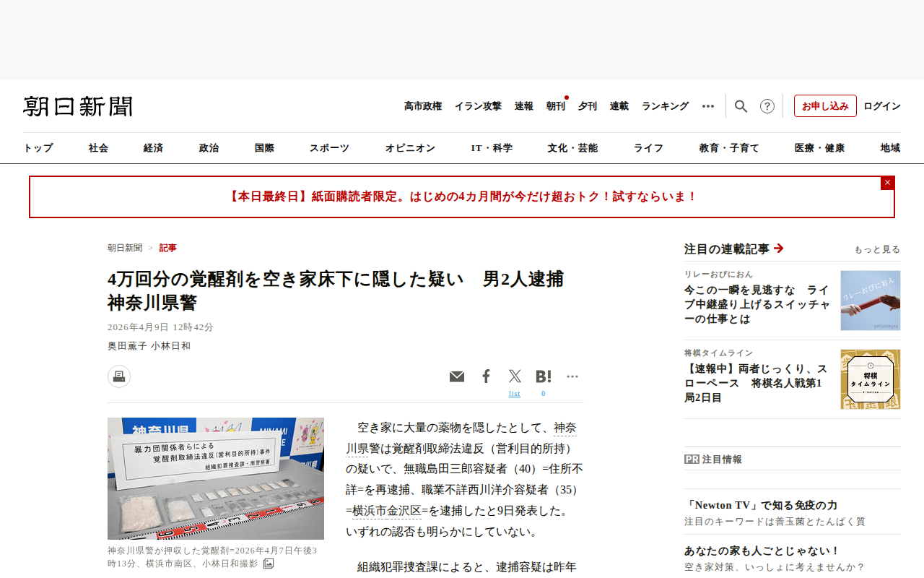Click the 朝日新聞 breadcrumb link
The image size is (924, 578).
tap(125, 248)
